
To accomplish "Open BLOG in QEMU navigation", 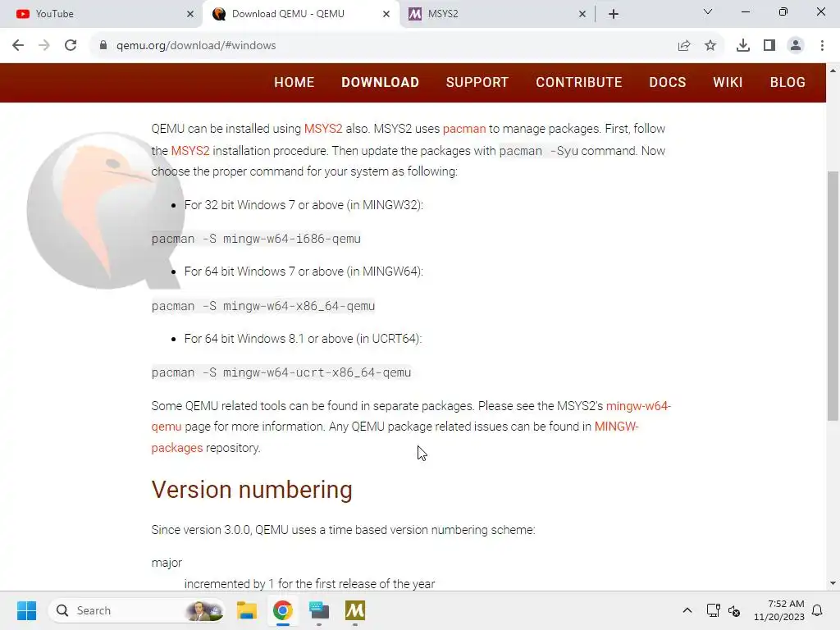I will coord(787,83).
